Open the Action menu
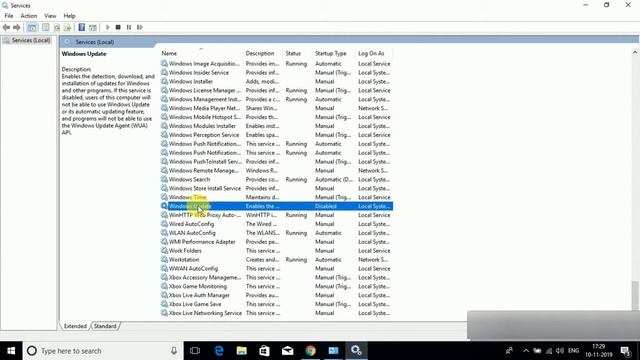 pyautogui.click(x=29, y=16)
